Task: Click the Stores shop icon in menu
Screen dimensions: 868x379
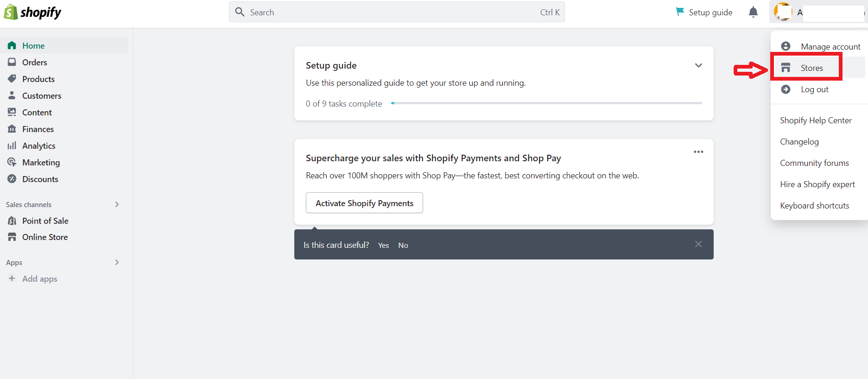Action: click(786, 68)
